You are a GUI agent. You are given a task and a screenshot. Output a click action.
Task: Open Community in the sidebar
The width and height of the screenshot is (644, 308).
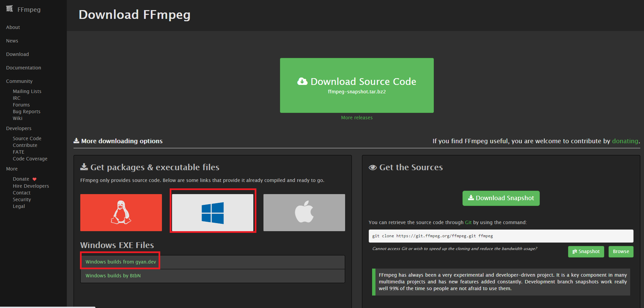[x=19, y=81]
